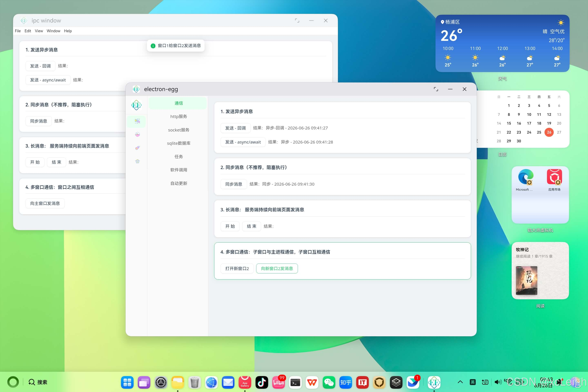Open the Window menu in ipc window
Screen dimensions: 588x392
click(53, 31)
